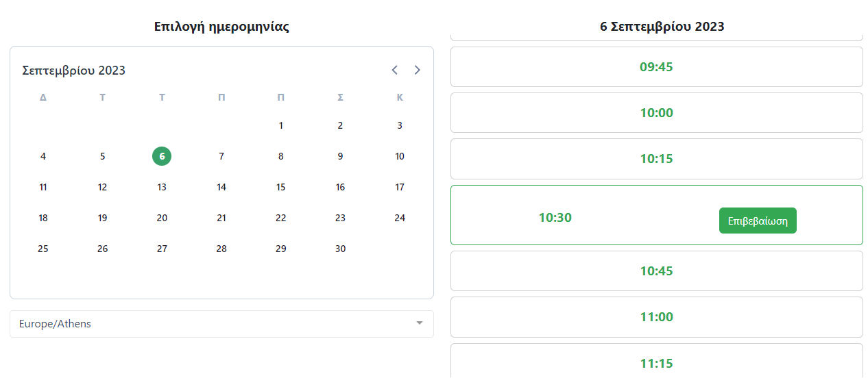Screen dimensions: 868x389
Task: Select September 7 in calendar
Action: pos(221,156)
